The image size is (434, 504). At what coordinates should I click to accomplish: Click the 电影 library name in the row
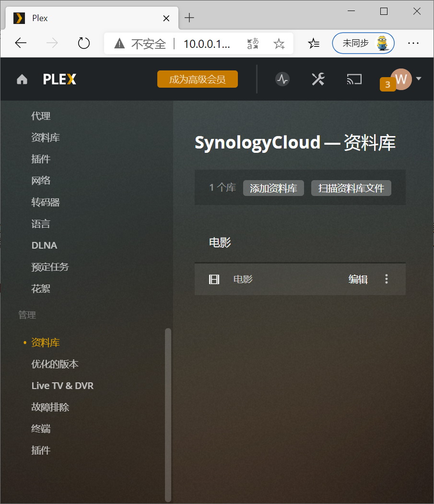pyautogui.click(x=243, y=279)
